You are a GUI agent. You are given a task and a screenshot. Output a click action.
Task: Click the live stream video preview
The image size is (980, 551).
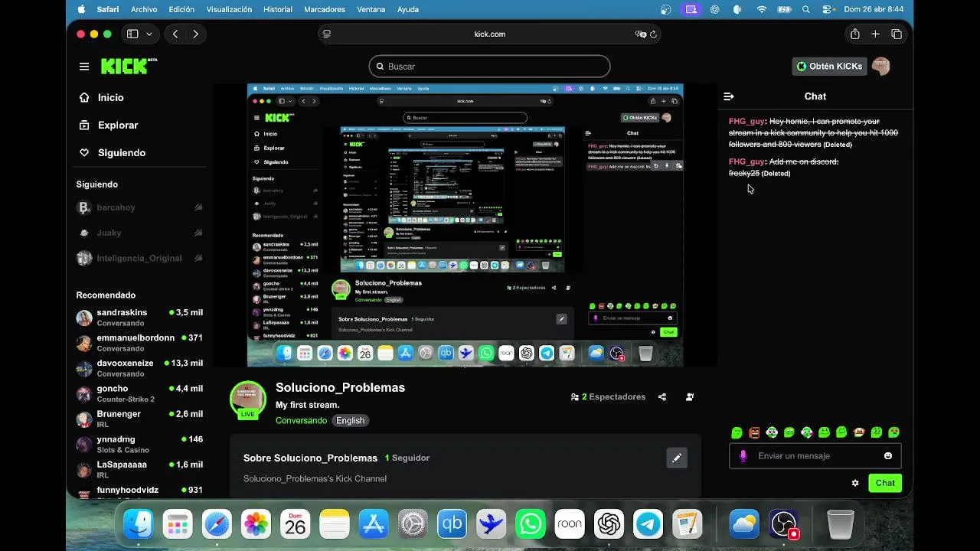click(465, 225)
